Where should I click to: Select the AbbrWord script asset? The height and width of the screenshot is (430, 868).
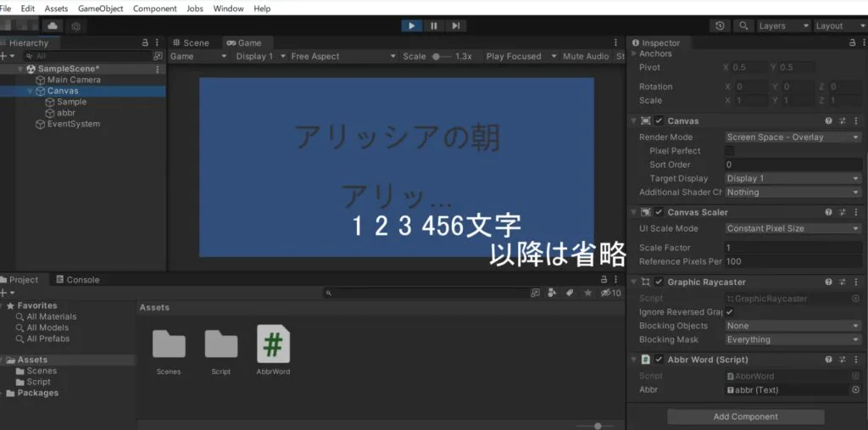(x=273, y=350)
